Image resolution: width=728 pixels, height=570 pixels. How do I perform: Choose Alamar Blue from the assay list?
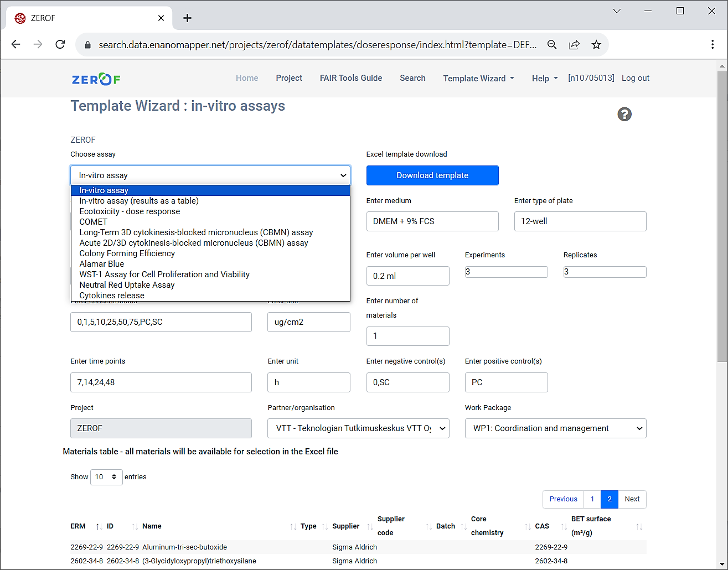point(102,264)
